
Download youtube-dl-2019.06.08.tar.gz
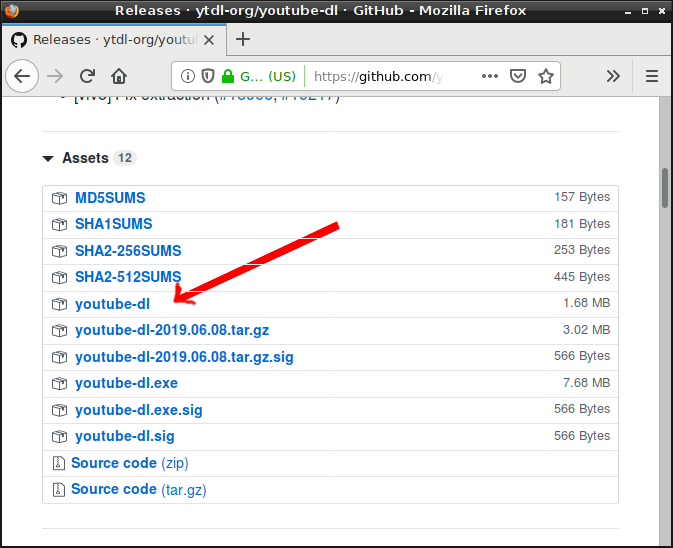(172, 330)
